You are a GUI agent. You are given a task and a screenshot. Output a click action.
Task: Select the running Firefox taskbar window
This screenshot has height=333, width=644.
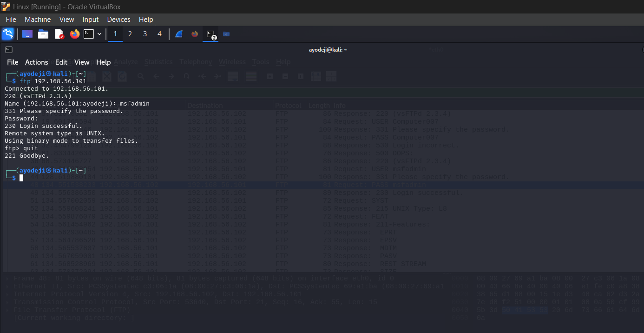point(195,34)
